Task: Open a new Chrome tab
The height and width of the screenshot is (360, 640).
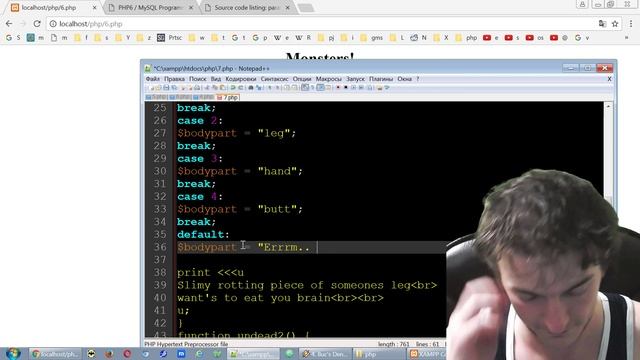Action: click(x=306, y=8)
